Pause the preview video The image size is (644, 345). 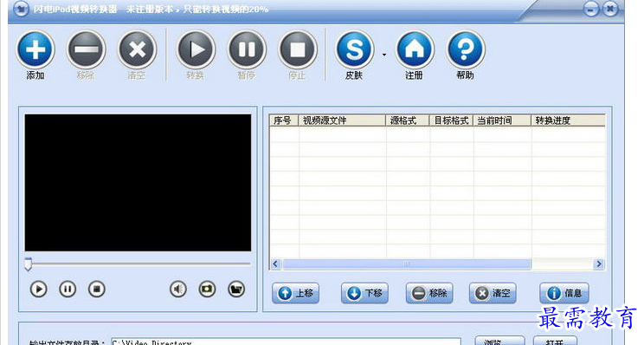click(x=68, y=289)
